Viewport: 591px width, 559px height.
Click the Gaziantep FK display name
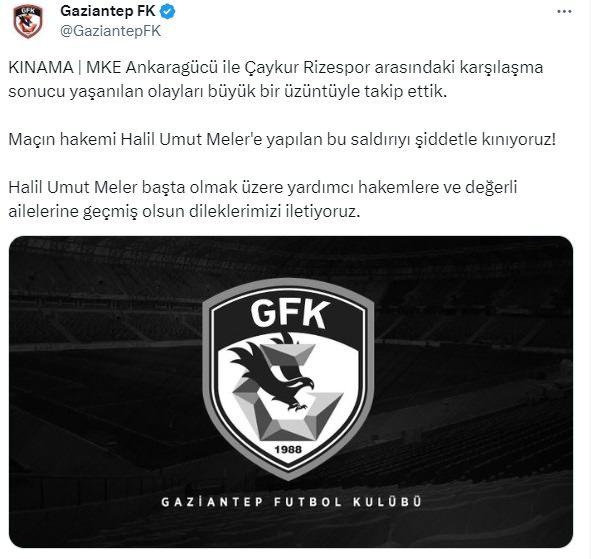[108, 11]
